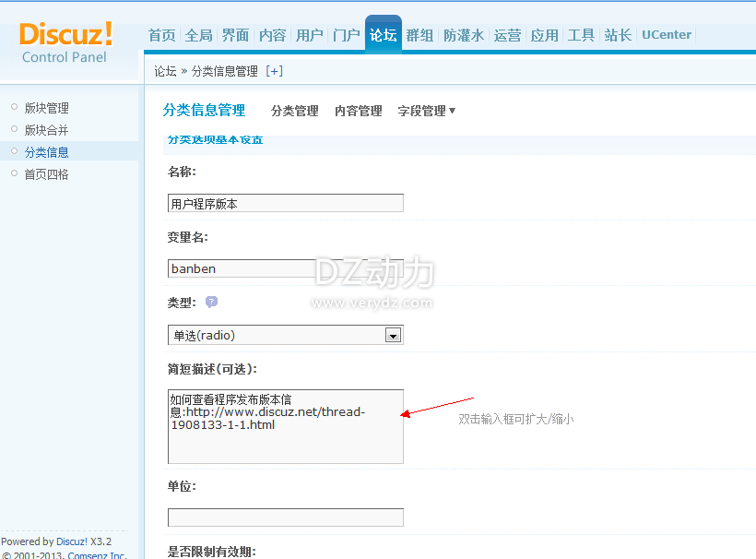Open 首页四格 in the left sidebar

tap(46, 173)
